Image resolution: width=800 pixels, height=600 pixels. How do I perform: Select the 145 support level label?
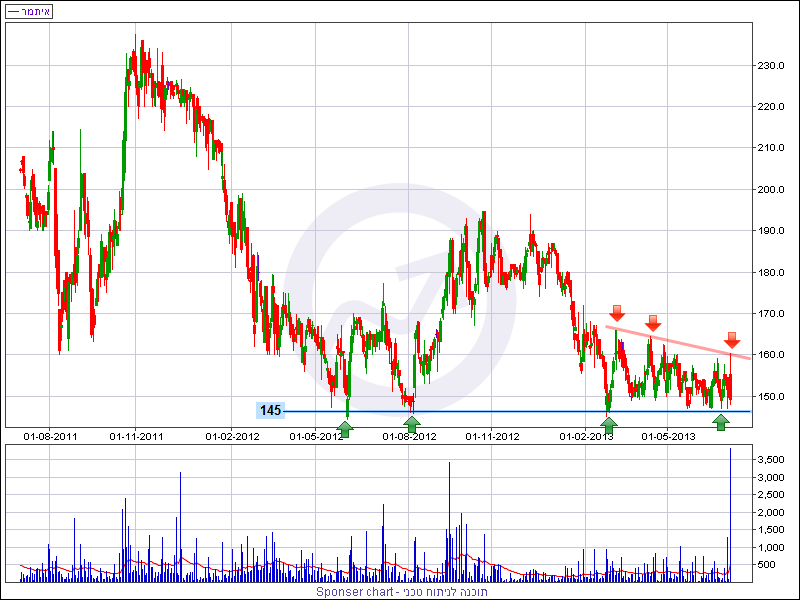click(270, 411)
